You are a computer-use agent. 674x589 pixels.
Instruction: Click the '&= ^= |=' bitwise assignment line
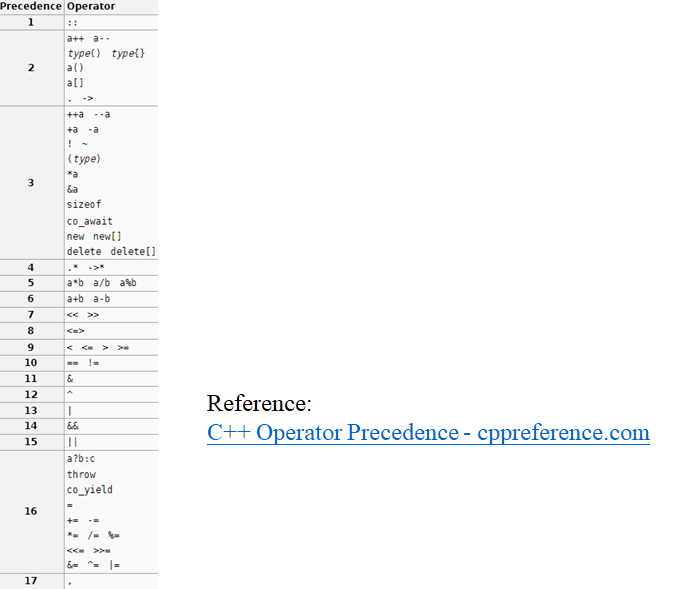(x=93, y=565)
